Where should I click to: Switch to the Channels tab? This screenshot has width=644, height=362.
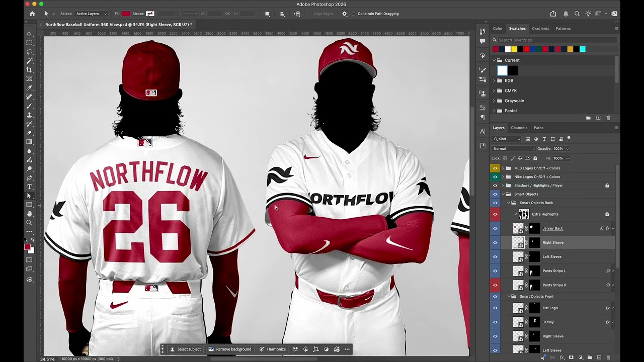click(x=519, y=128)
